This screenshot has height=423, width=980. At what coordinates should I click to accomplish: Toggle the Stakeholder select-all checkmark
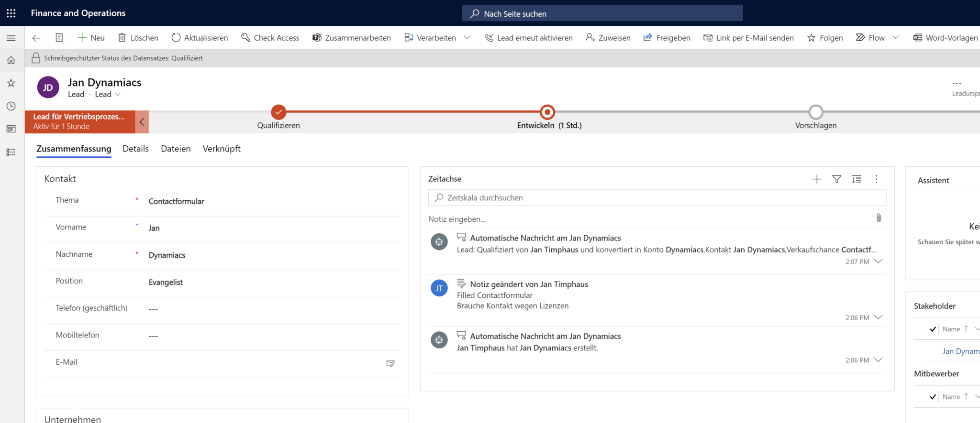[933, 329]
